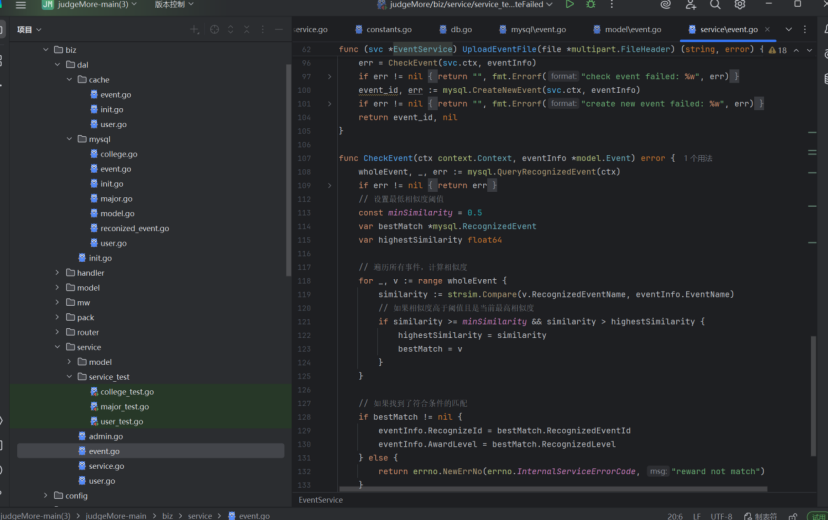This screenshot has width=828, height=520.
Task: Collapse the biz folder
Action: pyautogui.click(x=46, y=50)
